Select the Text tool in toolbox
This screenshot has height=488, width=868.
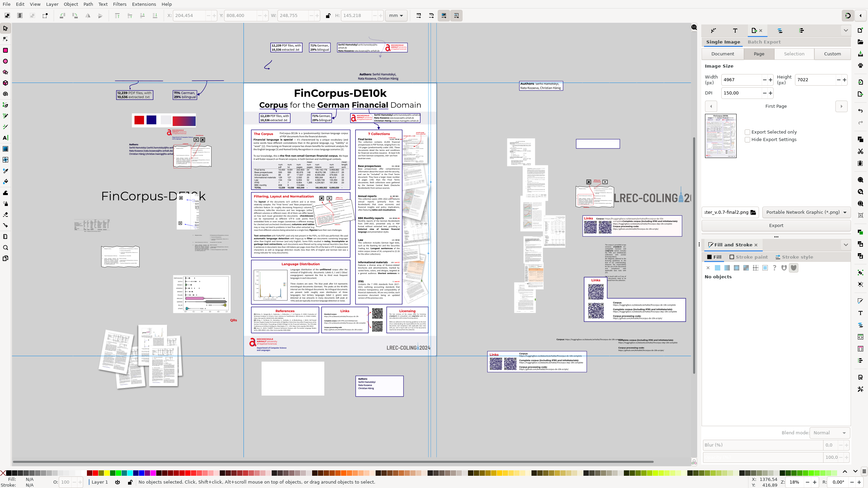(x=5, y=138)
